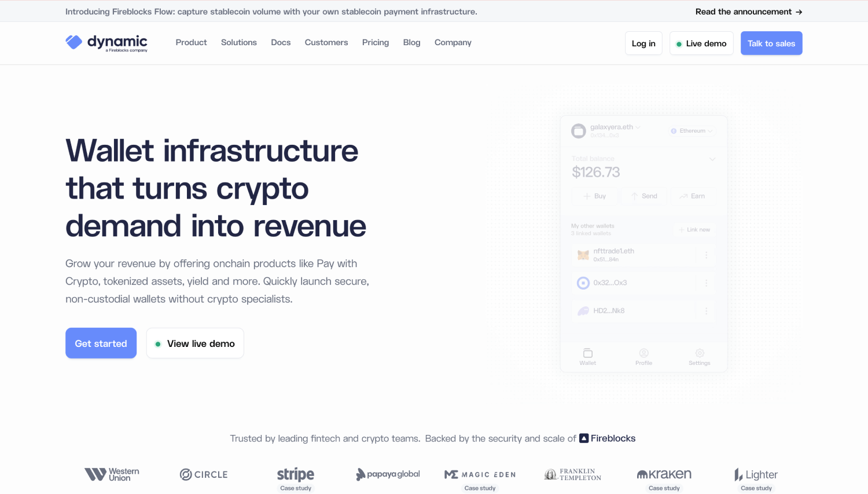
Task: Open the Solutions menu
Action: point(239,42)
